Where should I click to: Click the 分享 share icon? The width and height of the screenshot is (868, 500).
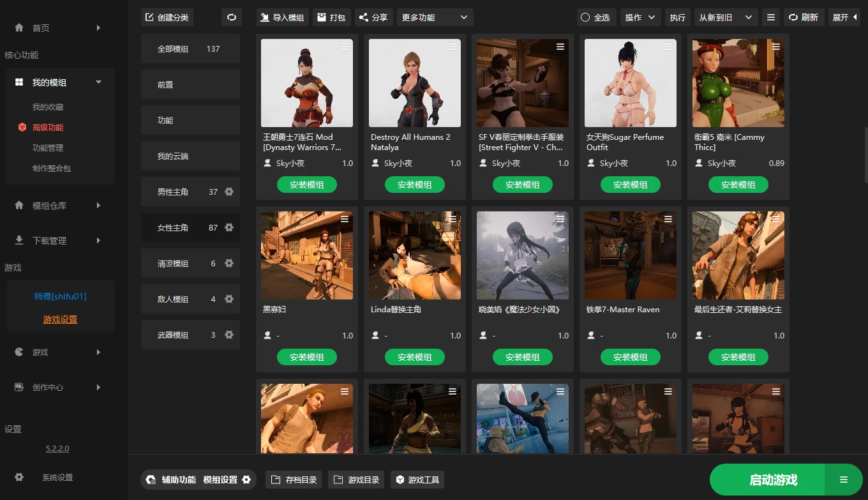click(363, 17)
